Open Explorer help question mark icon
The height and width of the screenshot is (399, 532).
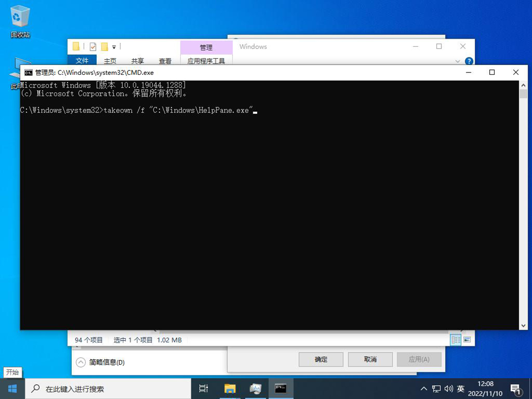pyautogui.click(x=469, y=61)
